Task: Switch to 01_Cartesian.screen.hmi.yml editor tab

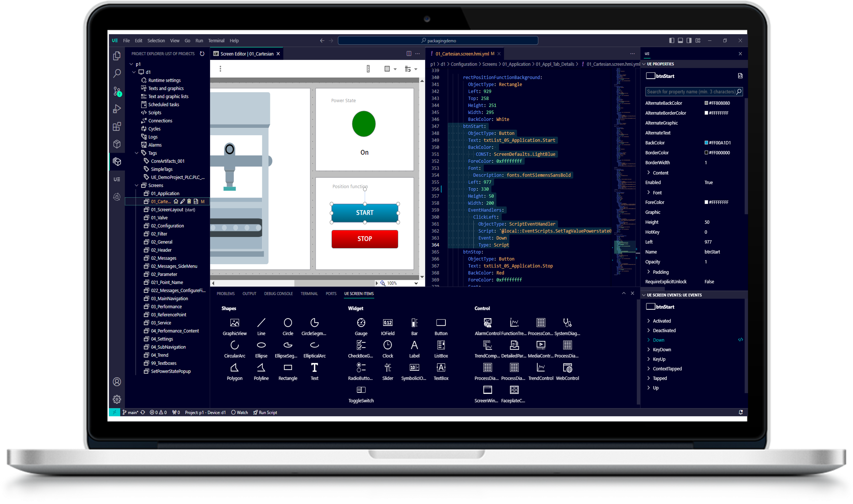Action: pyautogui.click(x=465, y=54)
